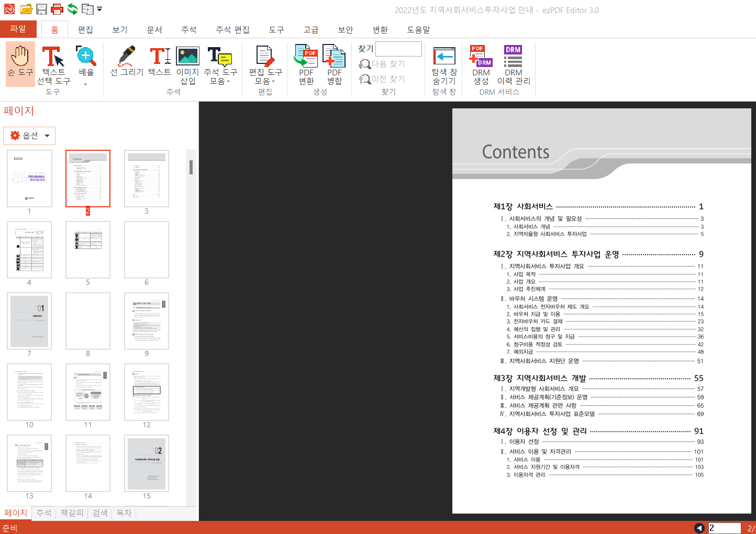Select page 13 thumbnail
Viewport: 756px width, 534px height.
[29, 463]
